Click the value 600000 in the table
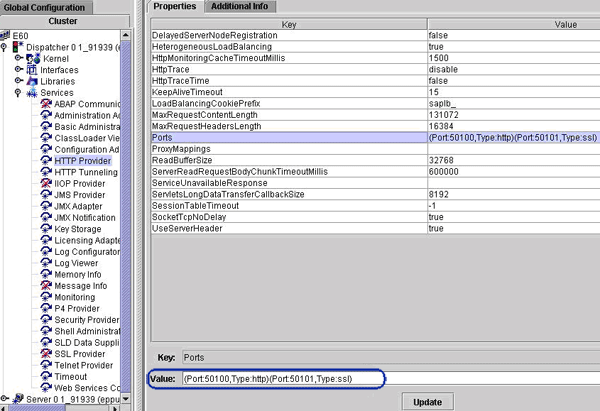 pyautogui.click(x=443, y=171)
